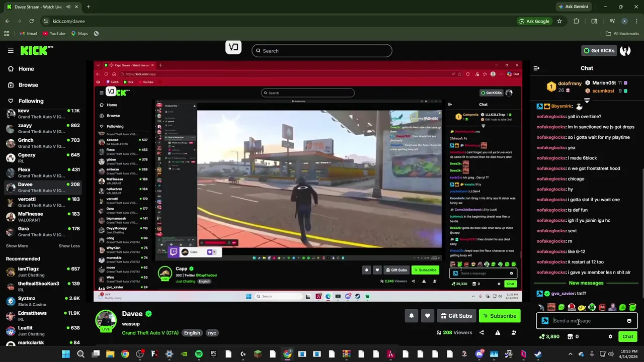Viewport: 644px width, 362px height.
Task: Click the heart follow button for Davee
Action: click(x=427, y=316)
